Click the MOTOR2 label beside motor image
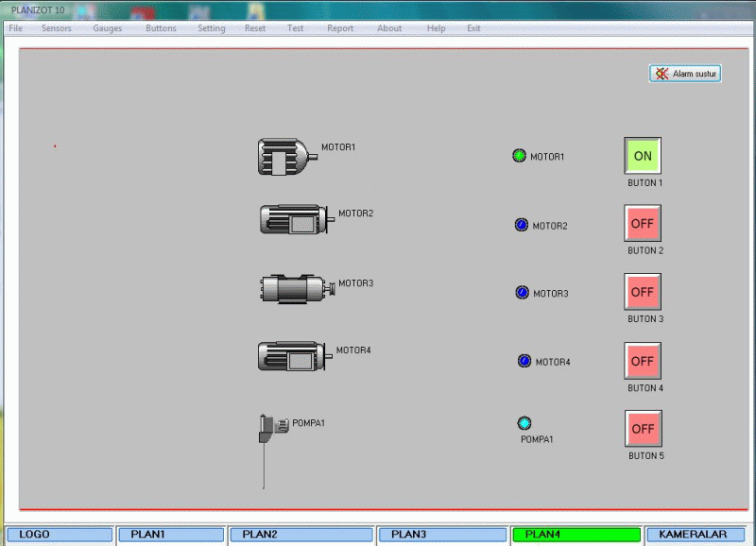The image size is (756, 546). pos(356,213)
